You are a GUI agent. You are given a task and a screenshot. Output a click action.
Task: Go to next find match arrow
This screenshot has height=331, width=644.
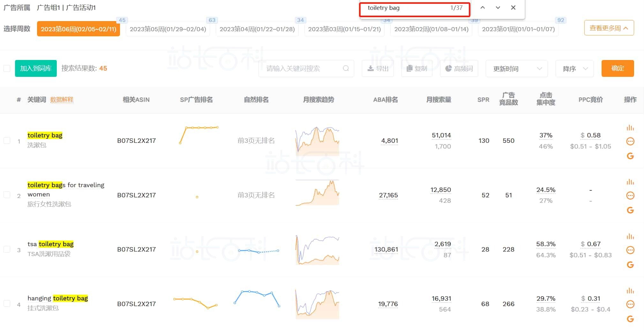point(498,8)
